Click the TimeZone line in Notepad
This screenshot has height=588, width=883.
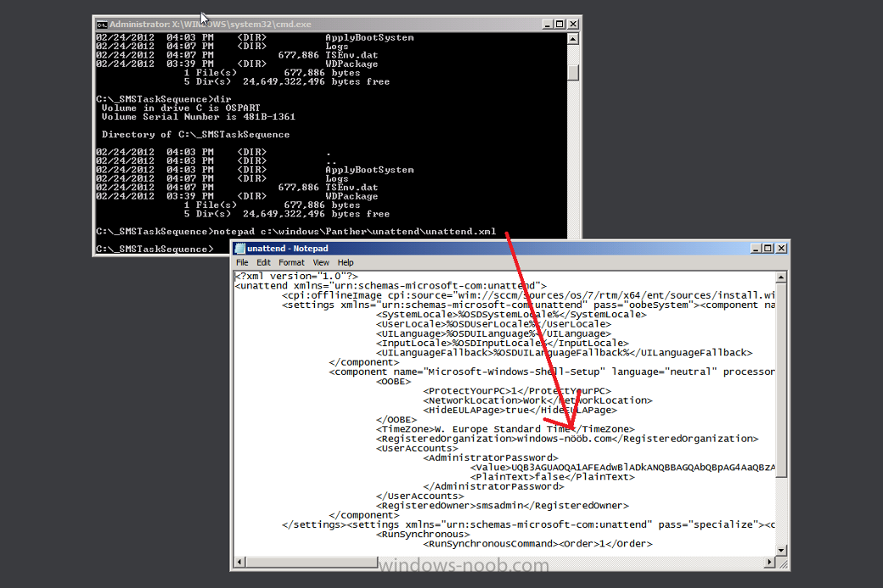pos(505,429)
